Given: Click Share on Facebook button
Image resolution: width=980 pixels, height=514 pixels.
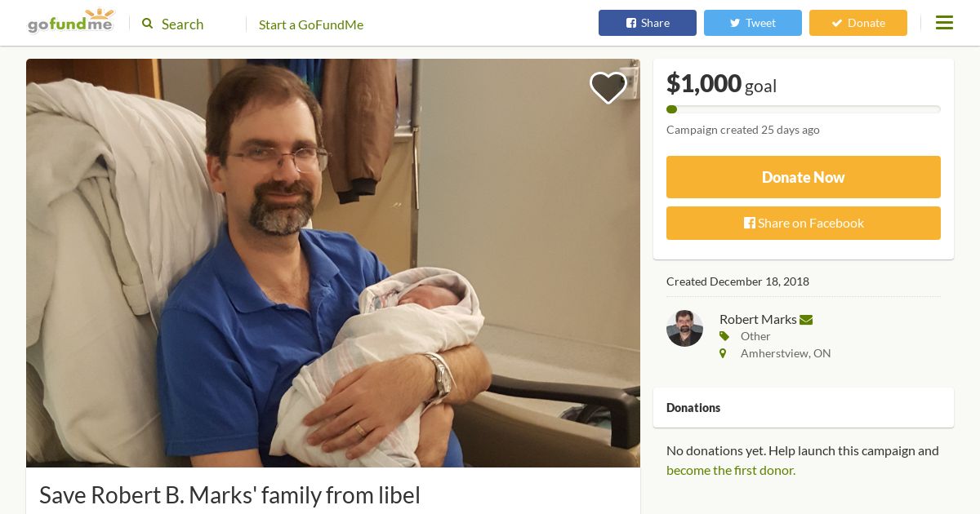Looking at the screenshot, I should [x=804, y=223].
